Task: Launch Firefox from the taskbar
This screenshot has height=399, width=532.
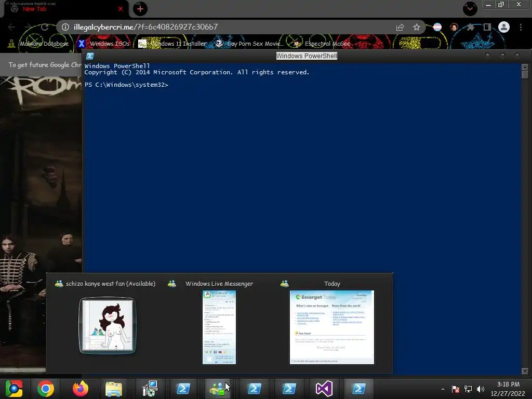Action: coord(81,389)
